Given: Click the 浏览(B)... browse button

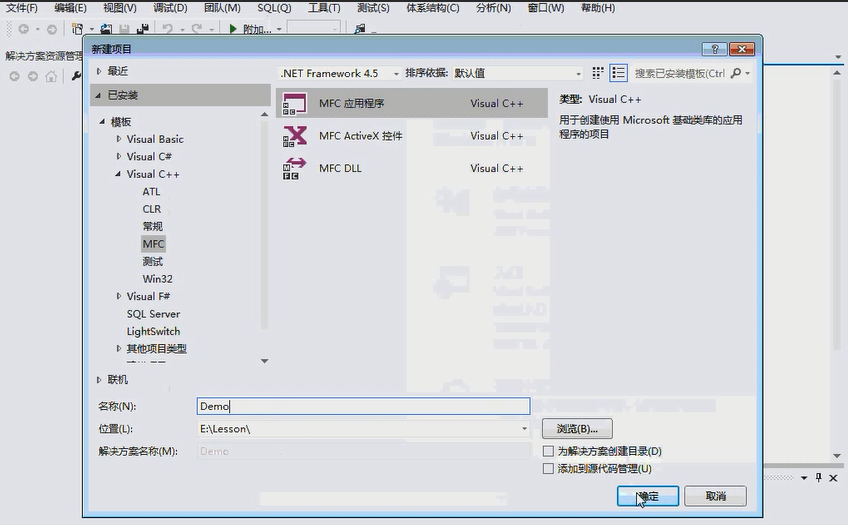Looking at the screenshot, I should pos(577,429).
